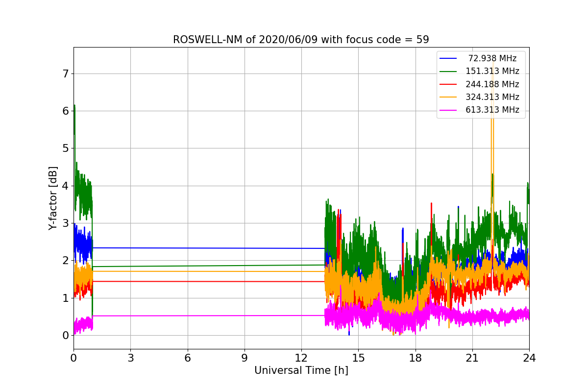Click x-axis tick label 9
This screenshot has height=392, width=588.
(244, 358)
